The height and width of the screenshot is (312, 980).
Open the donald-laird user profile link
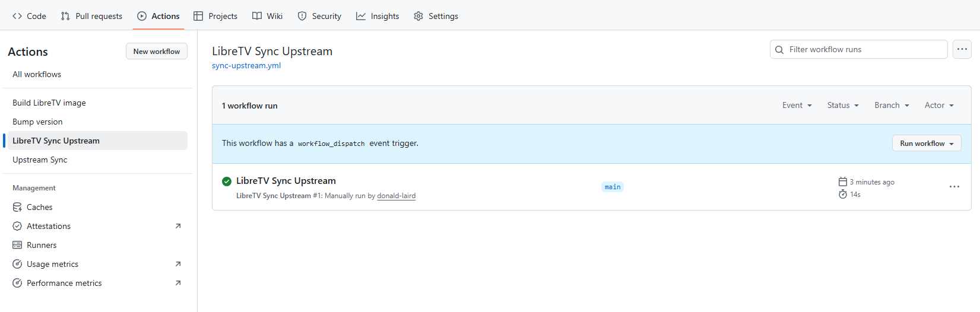396,196
